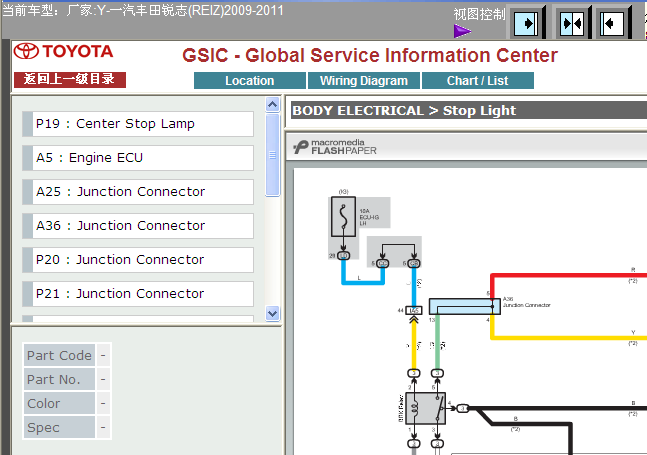
Task: Click the component list scroll down arrow
Action: click(272, 313)
